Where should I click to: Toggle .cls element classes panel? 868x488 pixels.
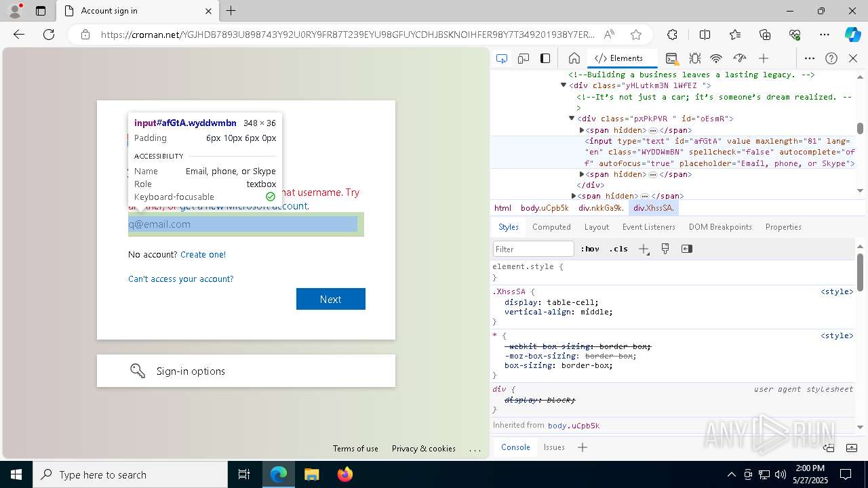pyautogui.click(x=618, y=249)
